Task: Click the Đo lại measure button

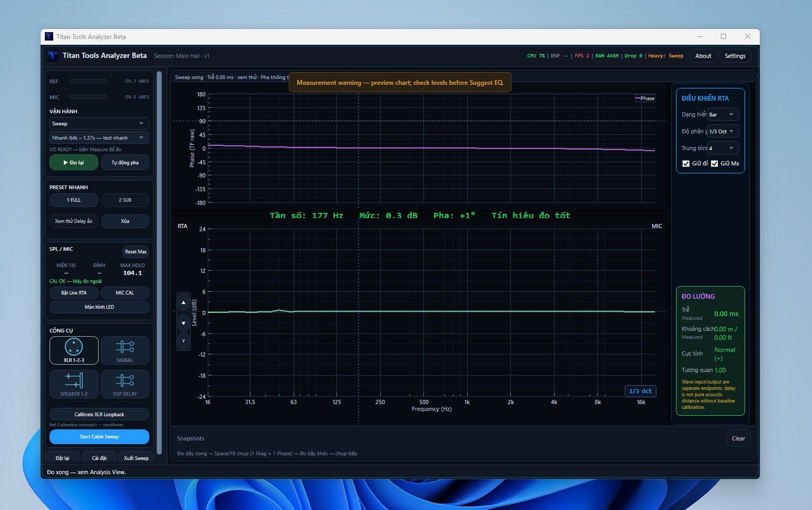Action: [74, 162]
